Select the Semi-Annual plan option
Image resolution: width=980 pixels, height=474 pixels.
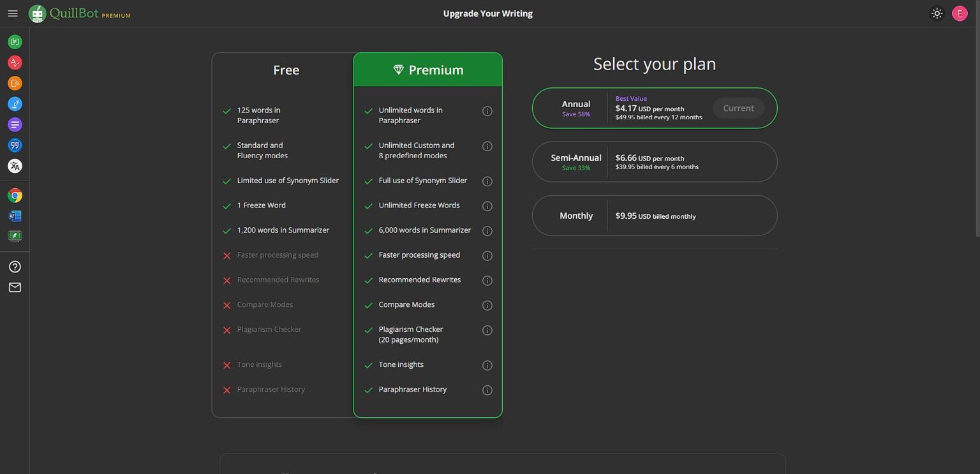(x=654, y=162)
